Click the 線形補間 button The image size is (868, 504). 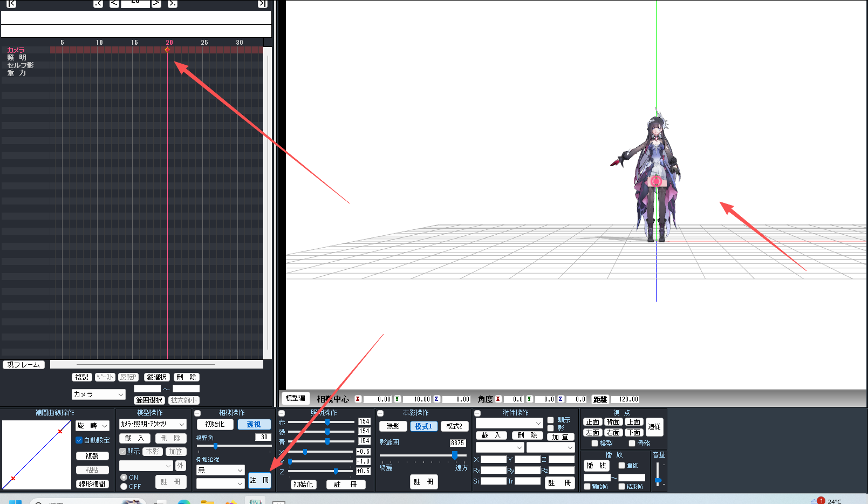[x=93, y=484]
